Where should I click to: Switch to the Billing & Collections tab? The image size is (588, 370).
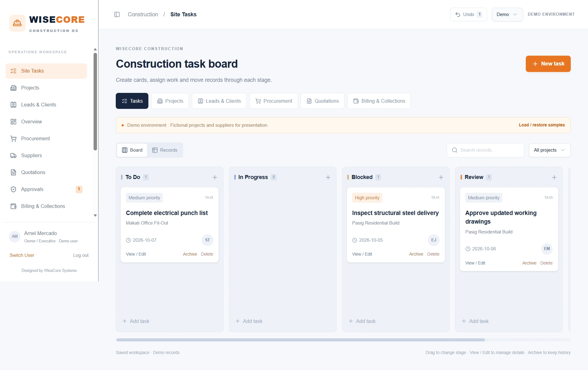[379, 101]
